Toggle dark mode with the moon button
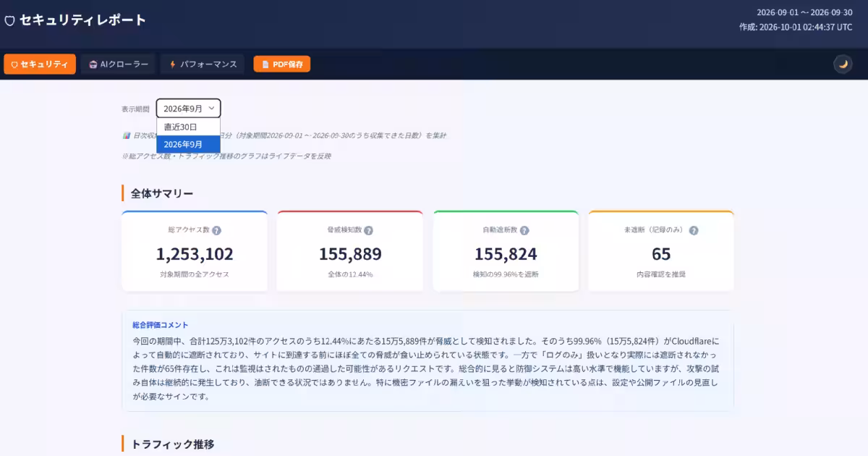This screenshot has width=868, height=456. tap(843, 64)
